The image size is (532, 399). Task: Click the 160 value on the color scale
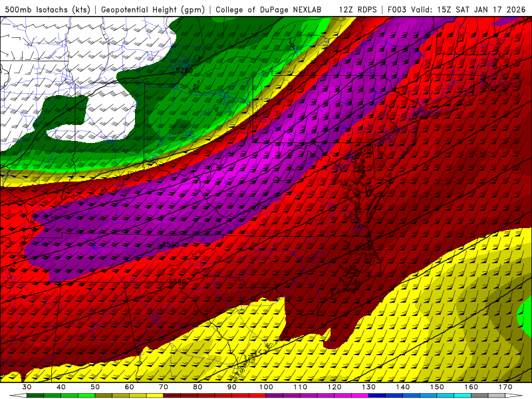coord(471,387)
